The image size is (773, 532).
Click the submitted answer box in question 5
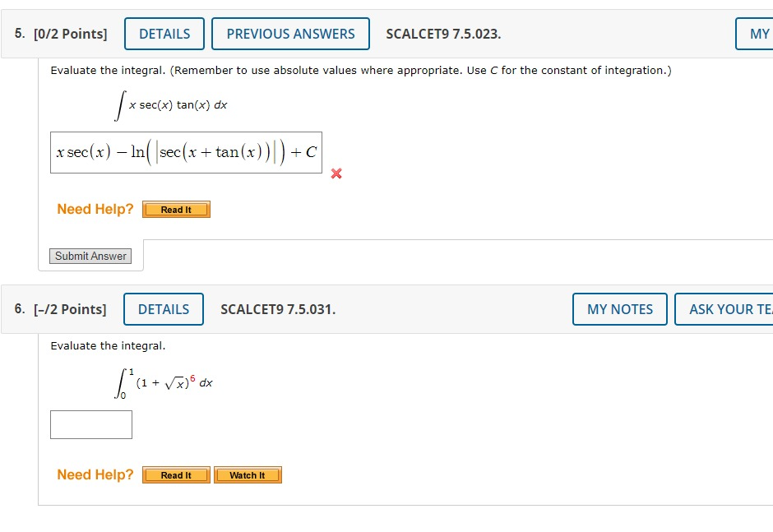pyautogui.click(x=186, y=151)
